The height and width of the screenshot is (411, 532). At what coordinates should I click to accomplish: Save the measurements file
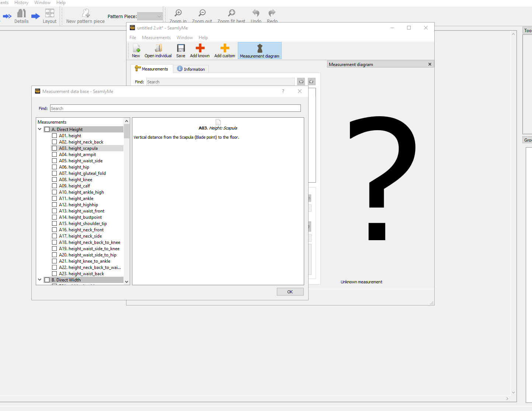click(x=181, y=51)
